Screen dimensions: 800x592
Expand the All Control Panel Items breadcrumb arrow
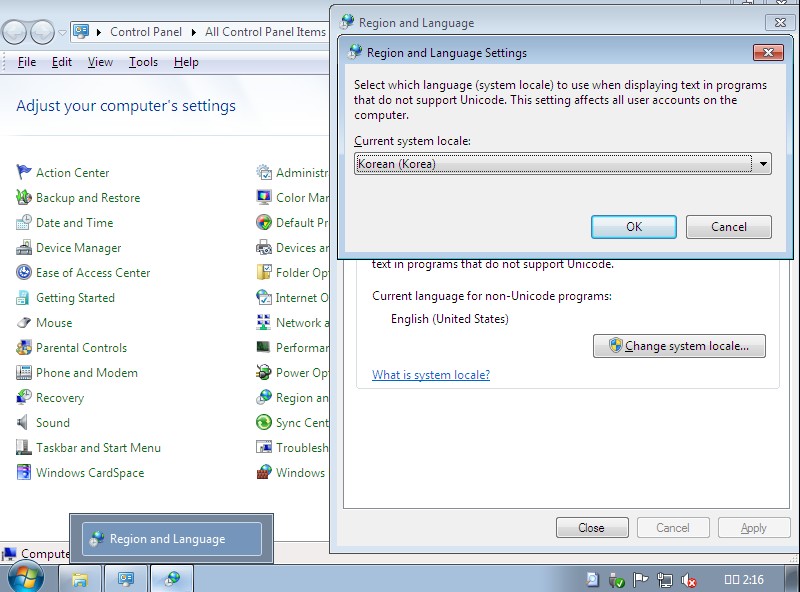point(194,32)
